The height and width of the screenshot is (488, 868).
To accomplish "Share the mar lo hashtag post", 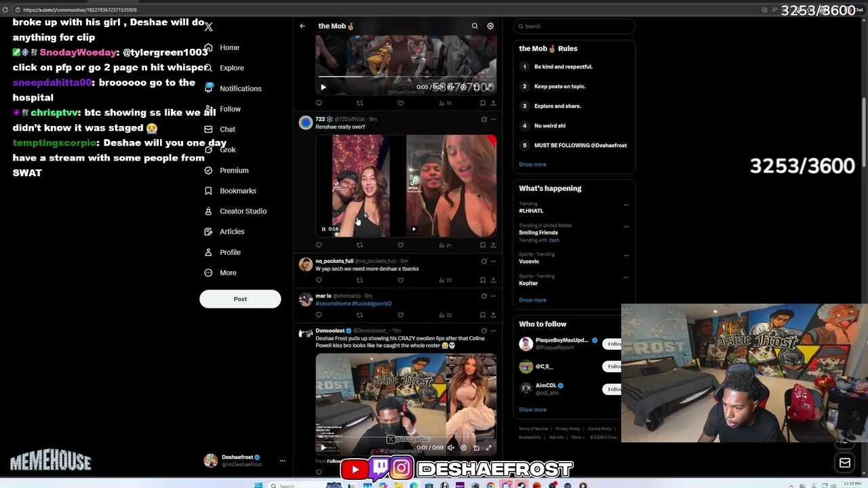I will pyautogui.click(x=493, y=314).
